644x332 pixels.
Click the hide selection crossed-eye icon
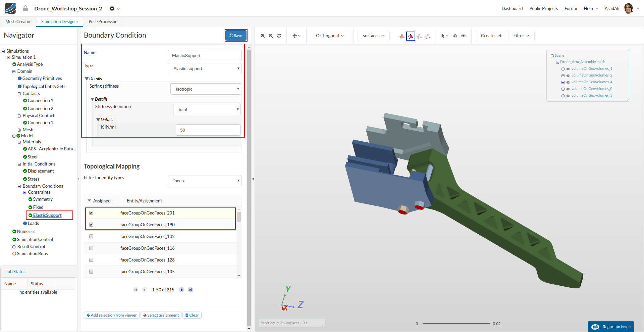pyautogui.click(x=455, y=36)
